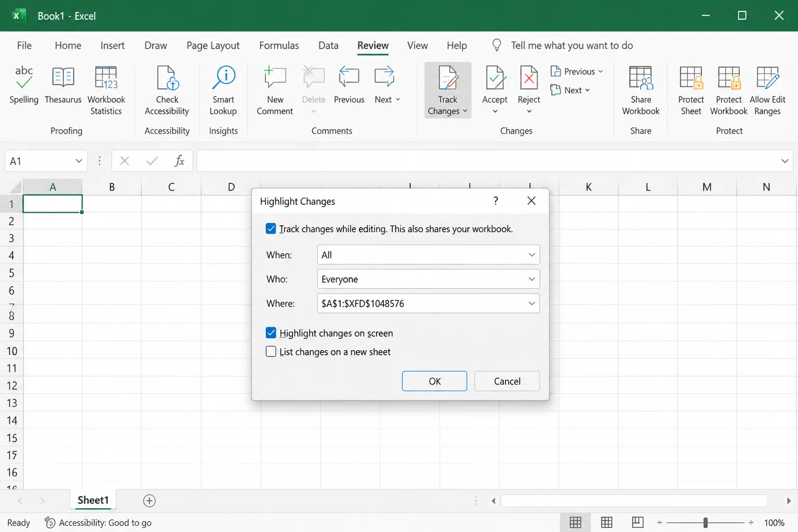Add a new sheet with plus icon
The height and width of the screenshot is (532, 798).
149,501
